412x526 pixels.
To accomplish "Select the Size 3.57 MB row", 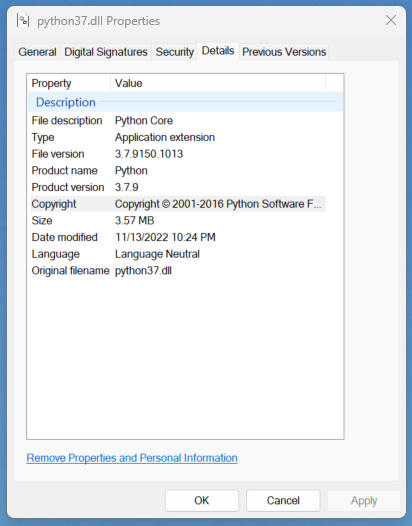I will tap(178, 220).
